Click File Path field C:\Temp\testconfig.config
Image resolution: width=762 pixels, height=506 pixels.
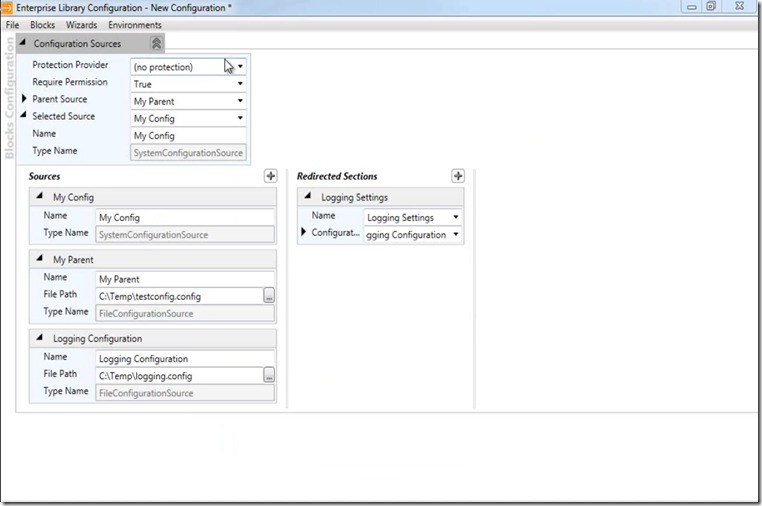coord(180,296)
